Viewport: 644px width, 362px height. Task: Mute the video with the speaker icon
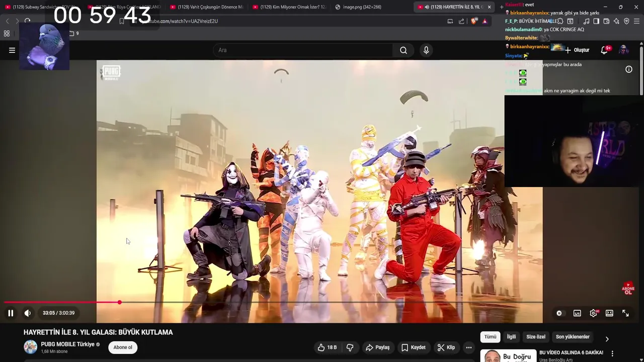click(28, 313)
